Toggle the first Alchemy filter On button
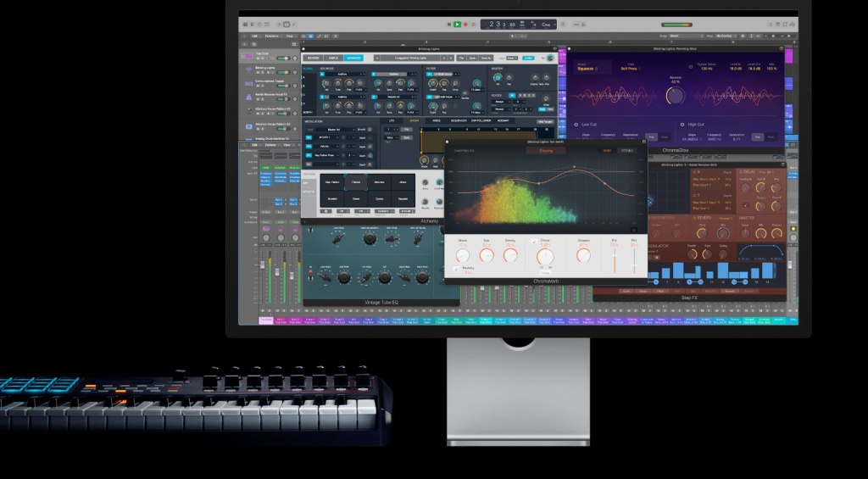This screenshot has width=868, height=479. tap(430, 75)
